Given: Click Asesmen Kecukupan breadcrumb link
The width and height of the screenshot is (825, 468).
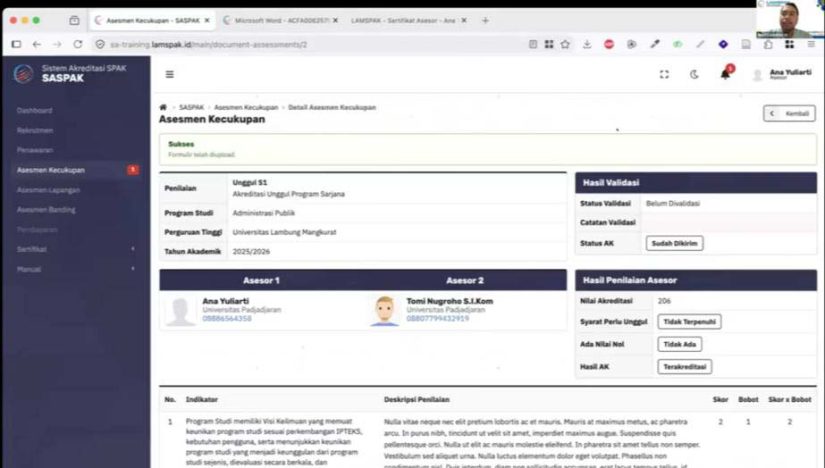Looking at the screenshot, I should coord(246,107).
